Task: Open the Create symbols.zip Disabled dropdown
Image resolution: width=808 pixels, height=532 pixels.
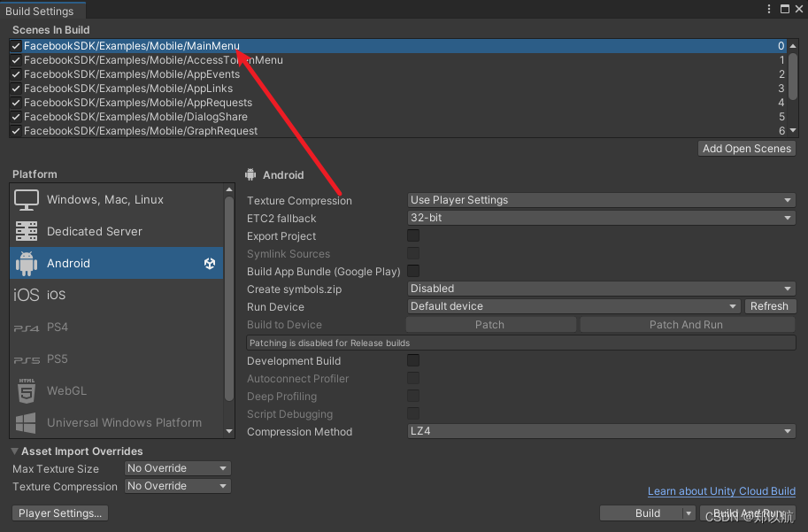Action: [x=602, y=289]
